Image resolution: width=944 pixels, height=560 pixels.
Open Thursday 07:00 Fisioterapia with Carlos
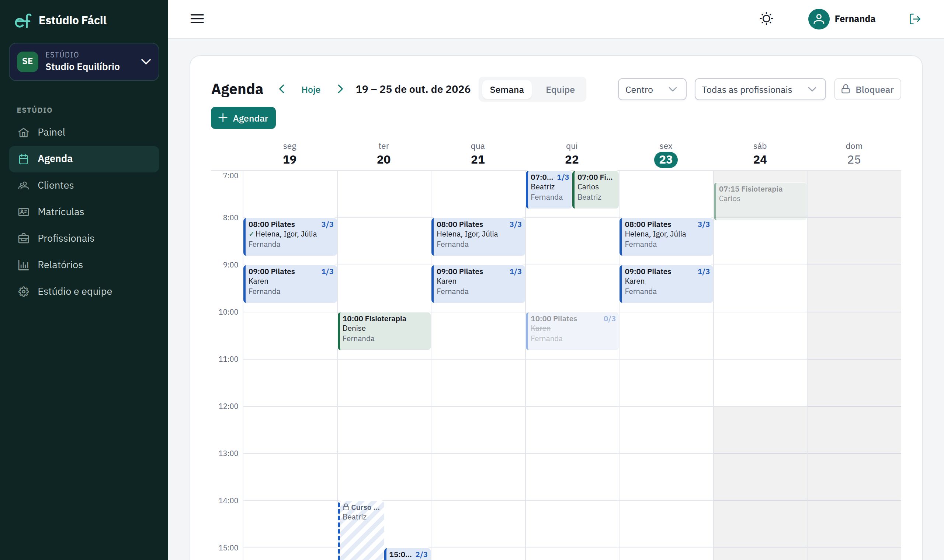(596, 189)
